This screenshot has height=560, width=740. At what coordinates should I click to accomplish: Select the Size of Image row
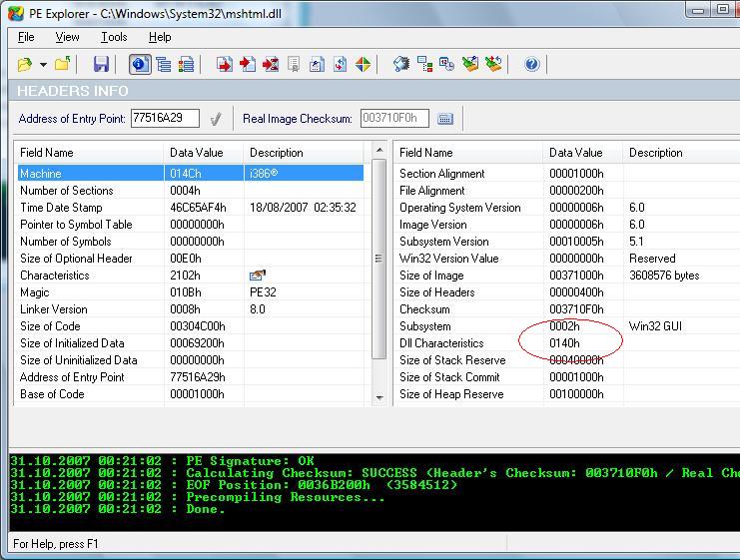(x=568, y=276)
